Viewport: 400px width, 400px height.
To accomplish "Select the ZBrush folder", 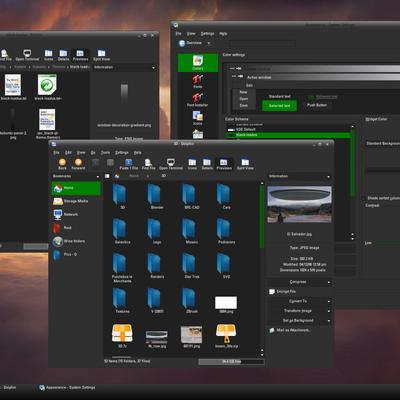I will coord(190,300).
